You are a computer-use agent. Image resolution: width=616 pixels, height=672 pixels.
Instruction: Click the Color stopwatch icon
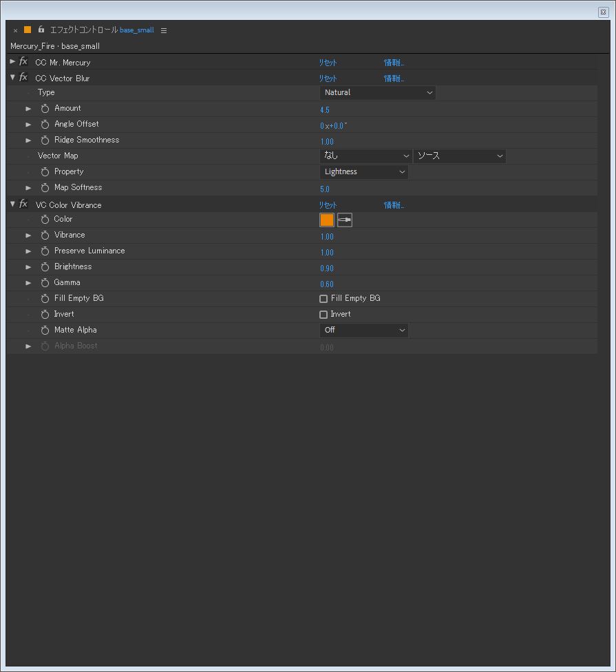pos(45,220)
